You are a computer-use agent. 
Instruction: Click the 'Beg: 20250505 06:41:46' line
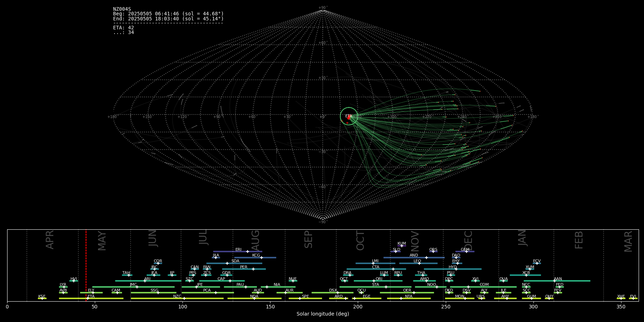click(169, 14)
